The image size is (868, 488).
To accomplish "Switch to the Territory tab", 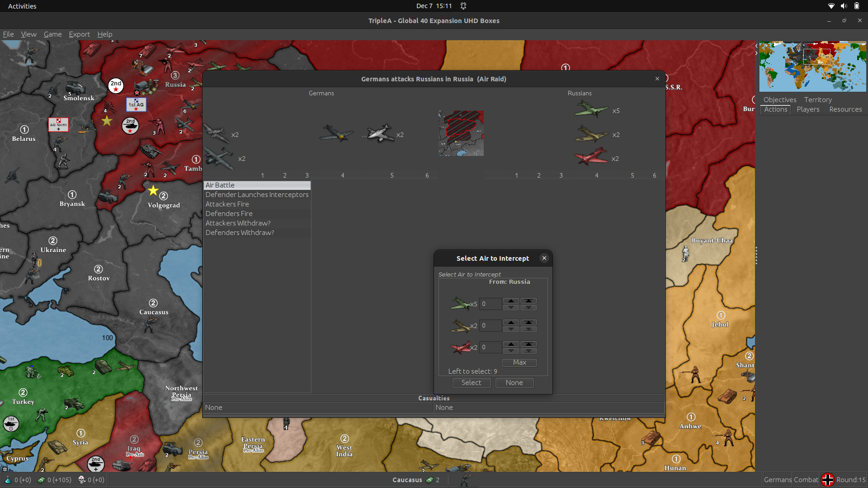I will click(x=818, y=100).
